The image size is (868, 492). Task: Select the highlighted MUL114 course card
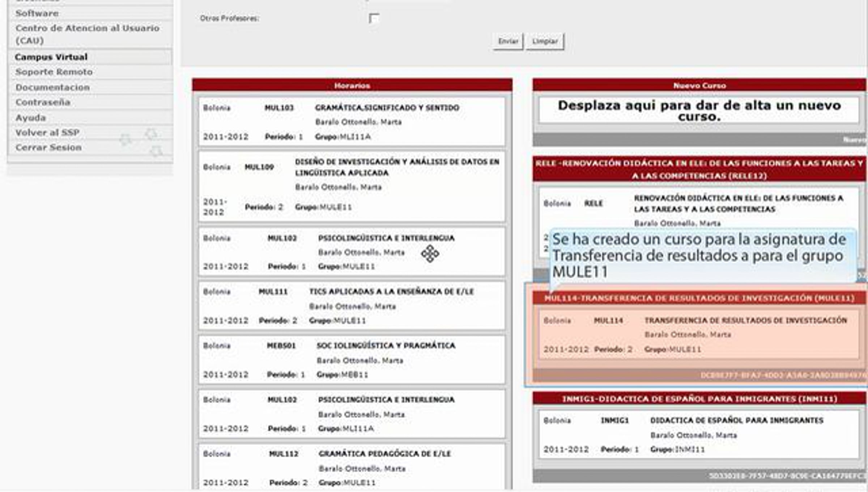699,334
